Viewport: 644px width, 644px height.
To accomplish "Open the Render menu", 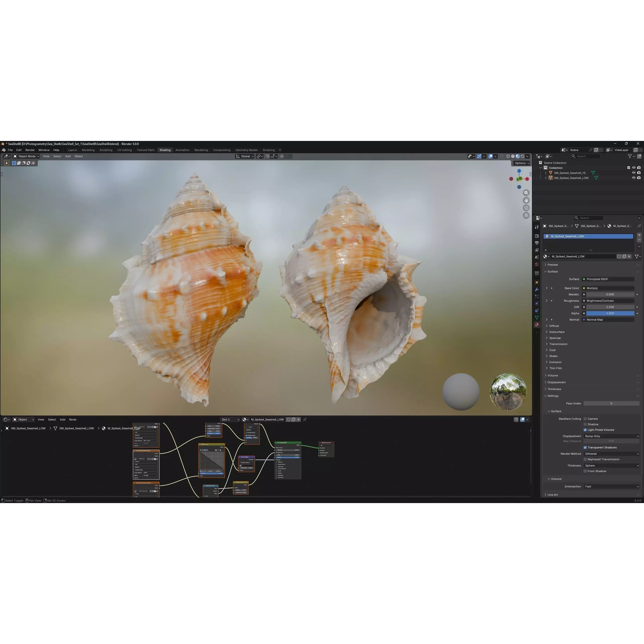I will click(30, 150).
